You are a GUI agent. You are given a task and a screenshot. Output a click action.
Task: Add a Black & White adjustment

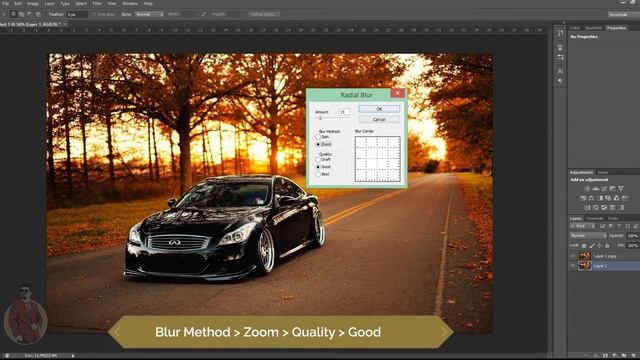[600, 198]
